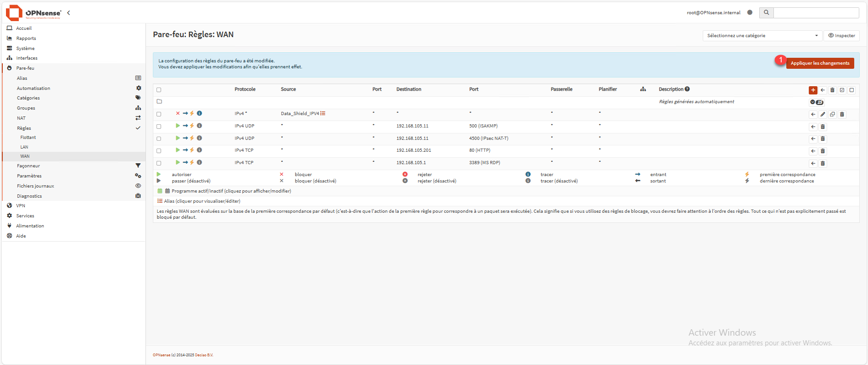The image size is (868, 365).
Task: Move selected rules before the 80 (HTTP) rule
Action: tap(813, 151)
